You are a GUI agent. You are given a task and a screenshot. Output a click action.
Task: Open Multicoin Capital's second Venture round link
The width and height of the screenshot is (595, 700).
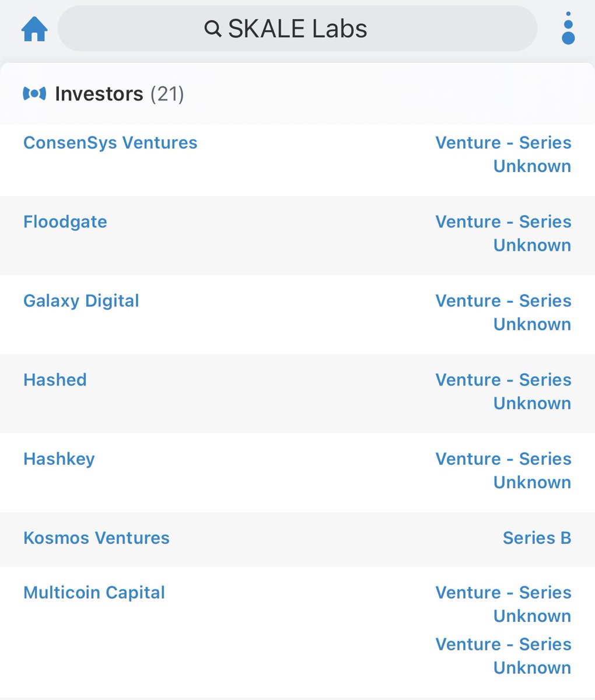point(503,656)
